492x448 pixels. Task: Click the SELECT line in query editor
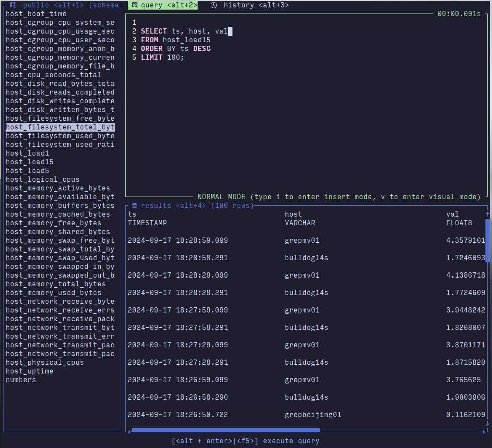coord(184,31)
